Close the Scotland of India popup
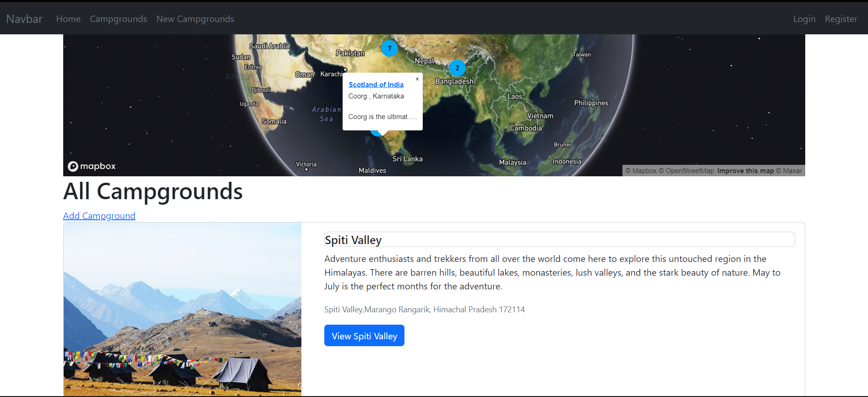Image resolution: width=868 pixels, height=397 pixels. coord(417,79)
